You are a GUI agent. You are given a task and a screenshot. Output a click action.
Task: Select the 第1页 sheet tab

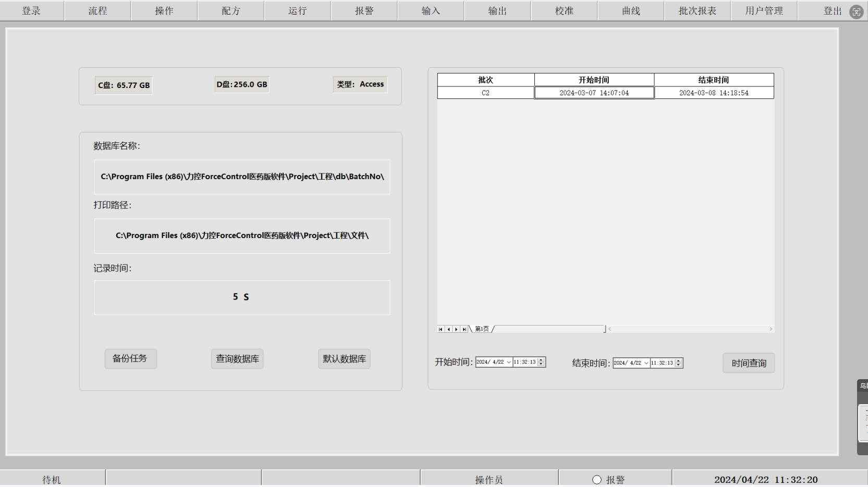[x=482, y=329]
